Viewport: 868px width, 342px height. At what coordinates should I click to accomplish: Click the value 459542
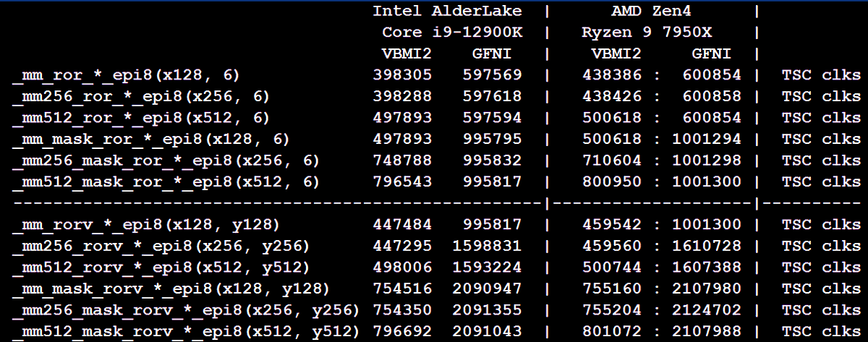click(x=611, y=225)
